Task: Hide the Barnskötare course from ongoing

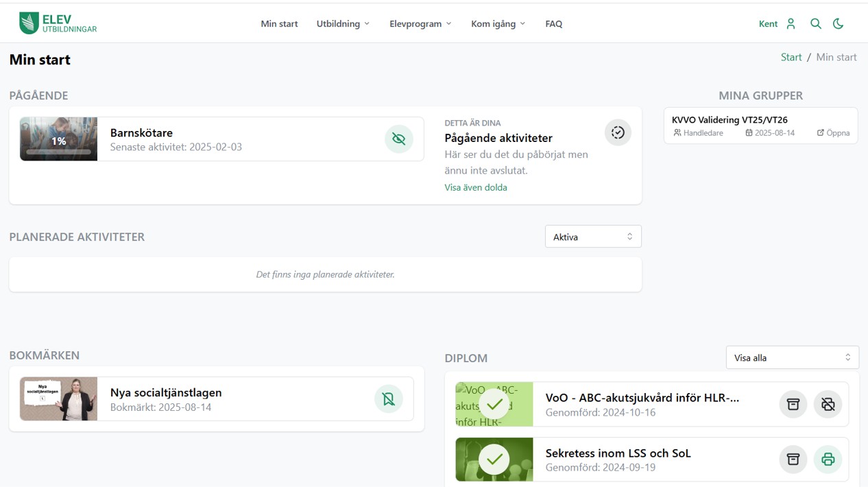Action: [398, 139]
